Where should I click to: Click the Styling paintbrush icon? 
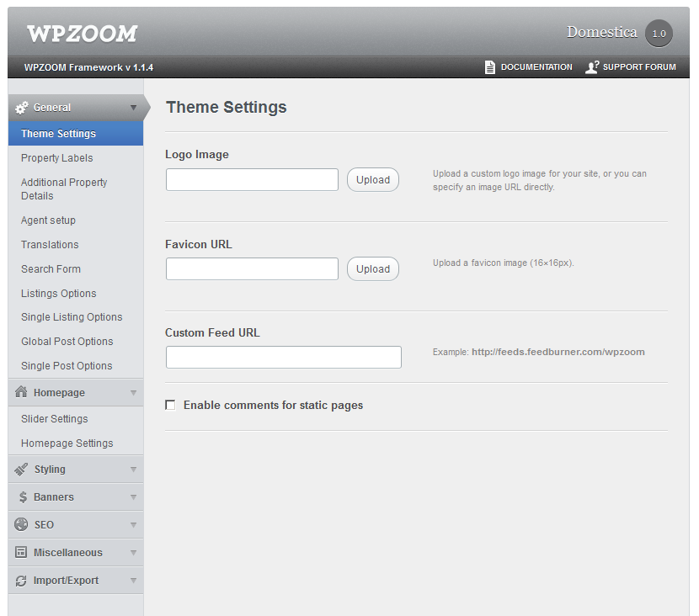pos(21,469)
